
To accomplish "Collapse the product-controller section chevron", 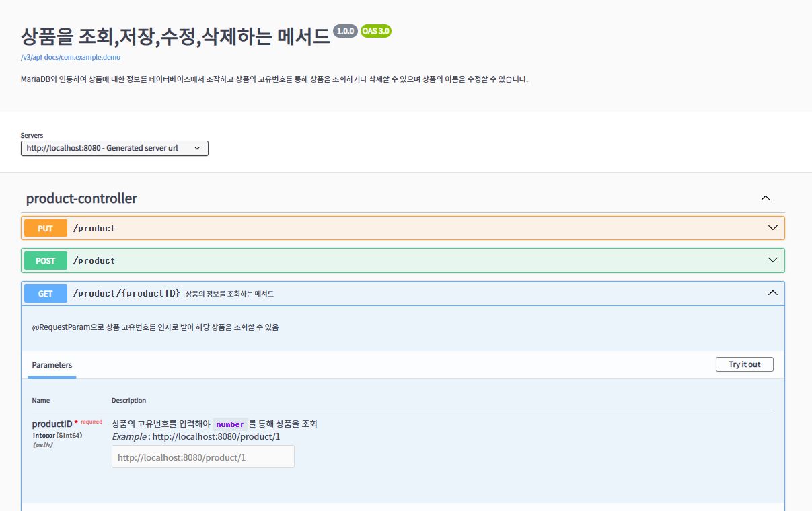I will tap(765, 198).
